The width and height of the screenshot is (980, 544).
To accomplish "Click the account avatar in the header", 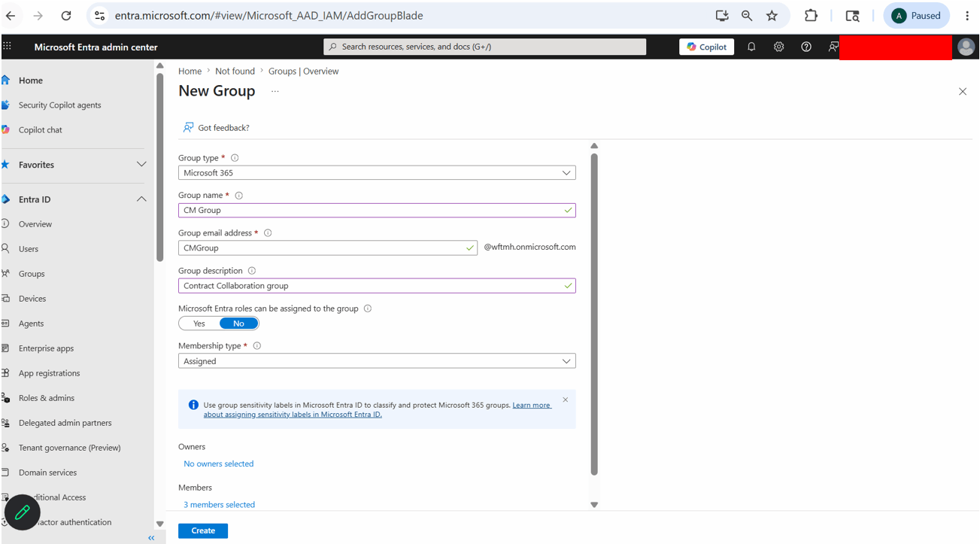I will (x=966, y=47).
